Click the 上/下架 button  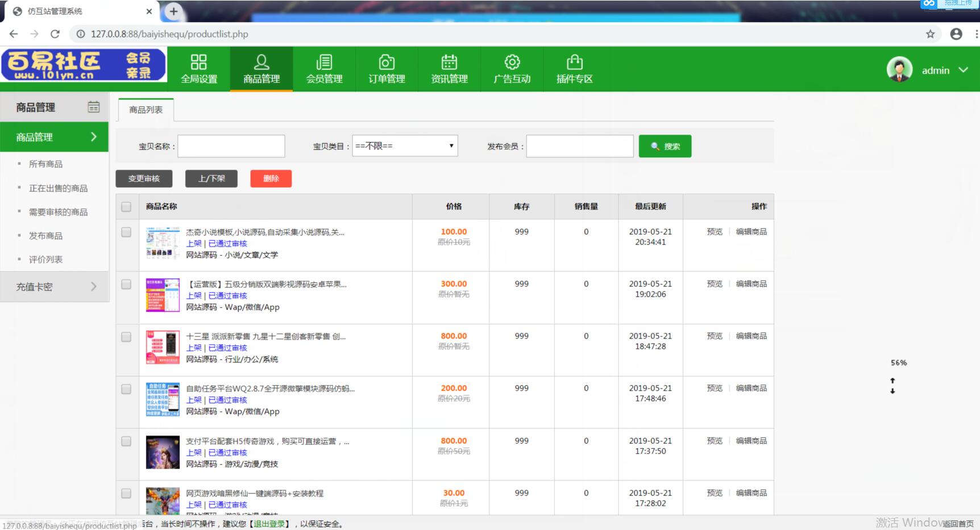click(211, 178)
